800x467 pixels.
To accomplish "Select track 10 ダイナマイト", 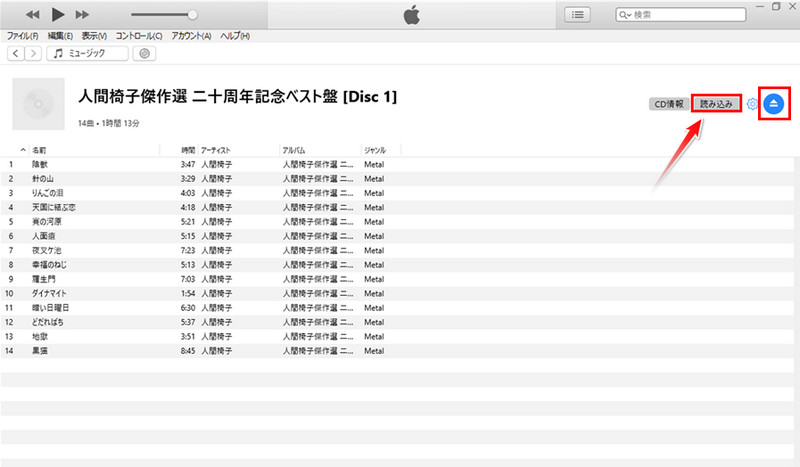I will 397,293.
